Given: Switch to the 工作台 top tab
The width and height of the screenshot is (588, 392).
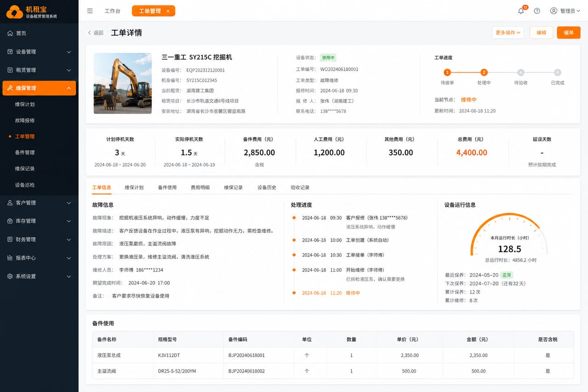Looking at the screenshot, I should 112,11.
